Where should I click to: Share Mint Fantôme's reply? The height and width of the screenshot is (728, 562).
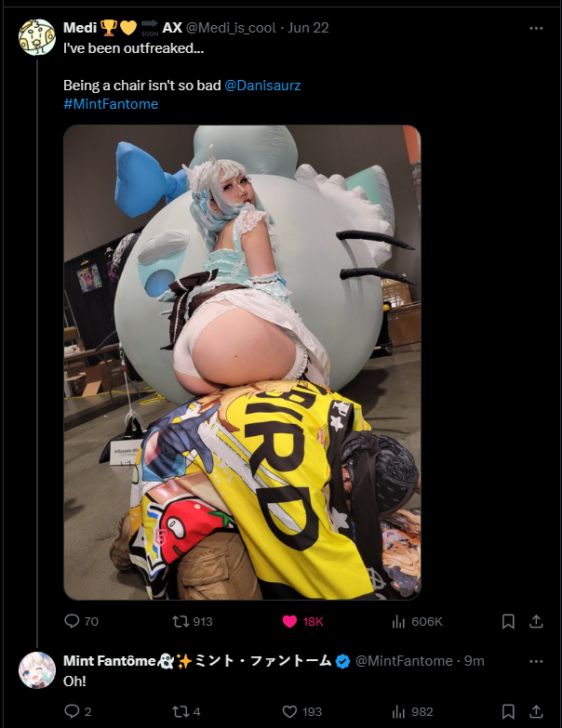pos(536,711)
